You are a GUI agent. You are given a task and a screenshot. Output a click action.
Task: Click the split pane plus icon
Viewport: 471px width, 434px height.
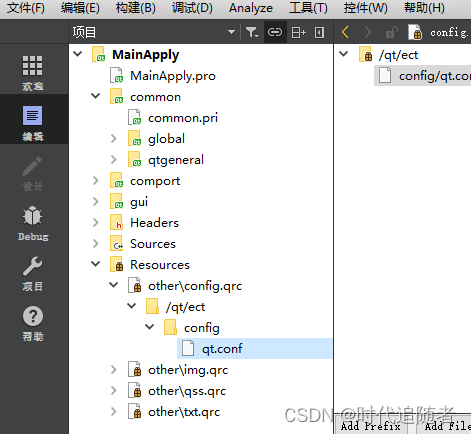[298, 32]
